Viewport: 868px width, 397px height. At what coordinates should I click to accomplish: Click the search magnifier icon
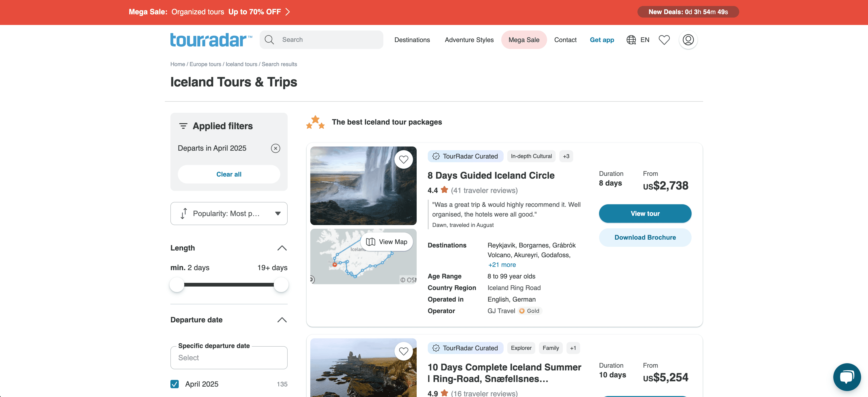pos(269,40)
